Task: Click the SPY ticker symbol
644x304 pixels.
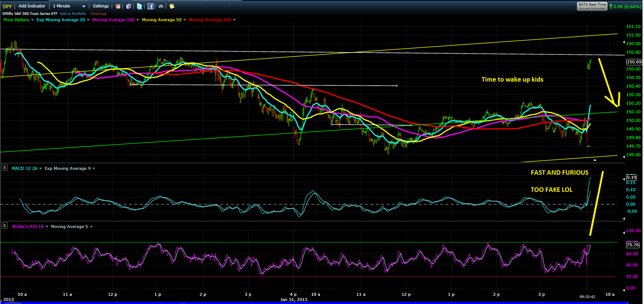Action: (x=7, y=6)
